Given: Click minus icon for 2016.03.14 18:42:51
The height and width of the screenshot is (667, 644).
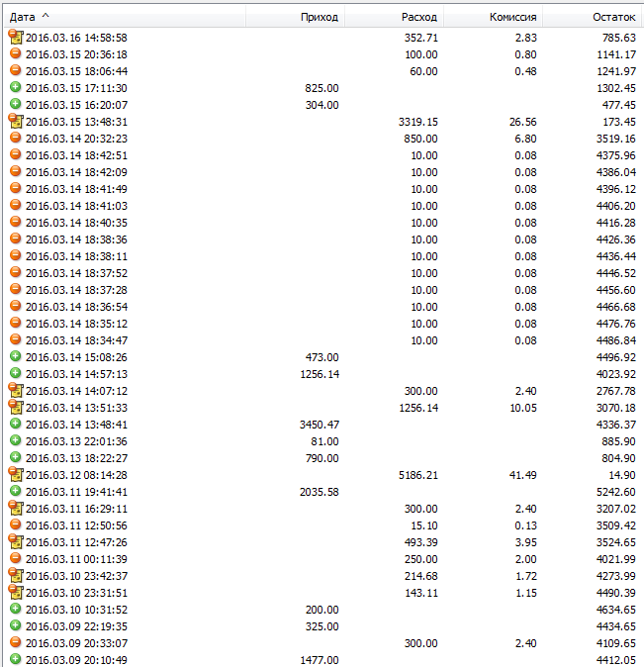Looking at the screenshot, I should click(x=15, y=154).
